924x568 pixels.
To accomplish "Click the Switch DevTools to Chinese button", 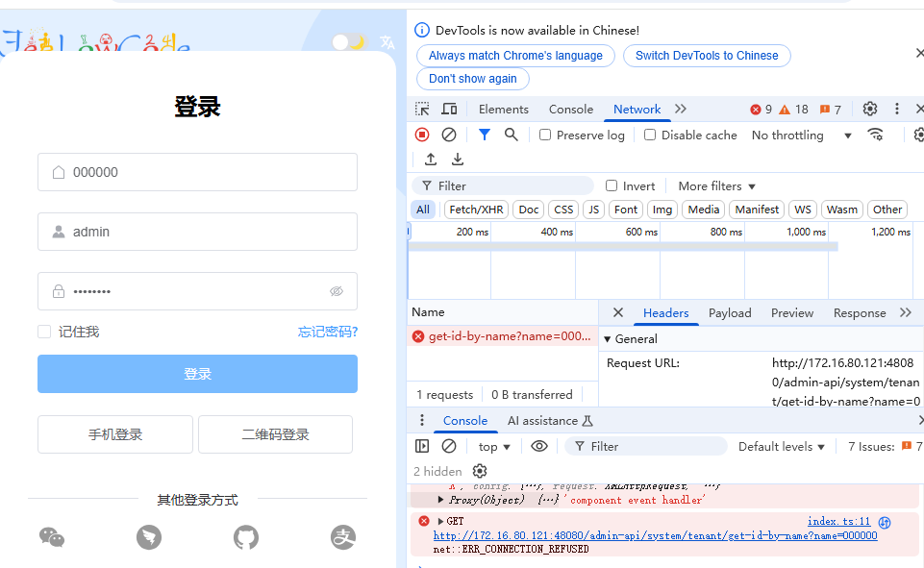I will [707, 55].
